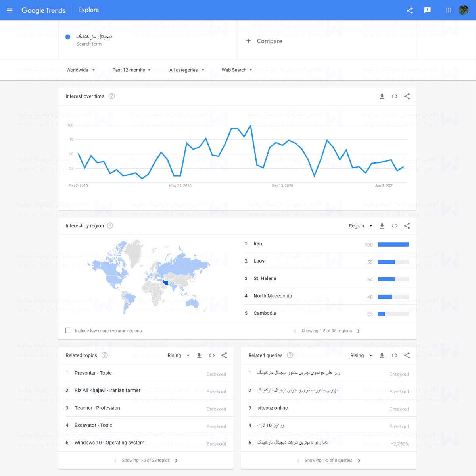Image resolution: width=476 pixels, height=476 pixels.
Task: Click the share icon in the top header
Action: click(410, 10)
